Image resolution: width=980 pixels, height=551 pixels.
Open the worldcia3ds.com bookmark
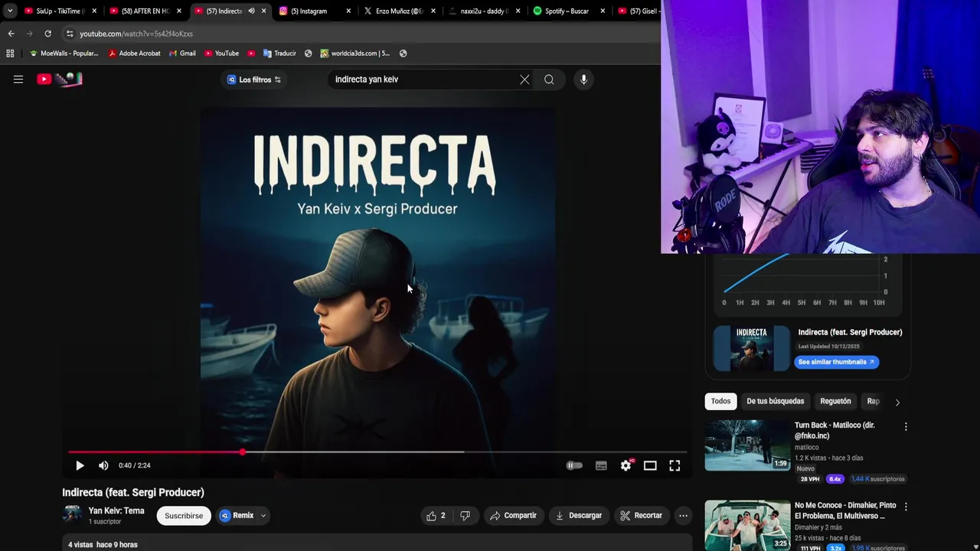[355, 54]
